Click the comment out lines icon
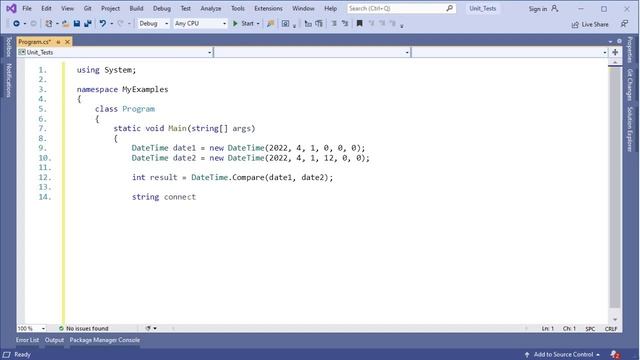Image resolution: width=640 pixels, height=360 pixels. coord(334,24)
